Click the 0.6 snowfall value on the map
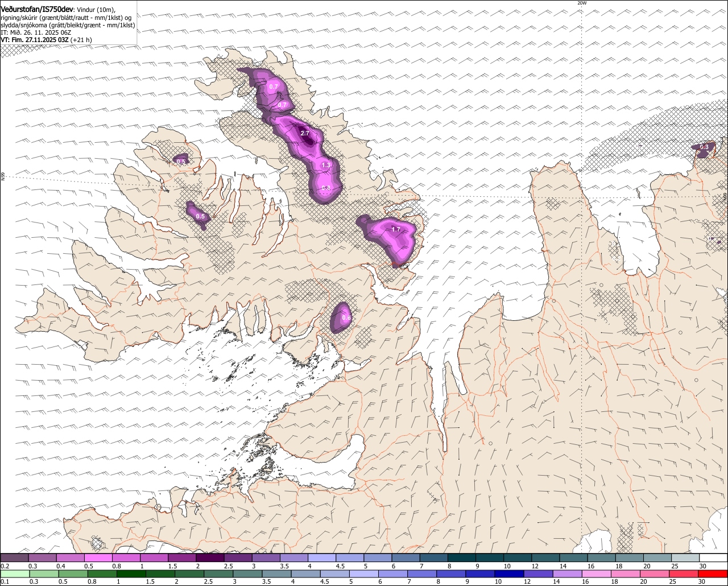This screenshot has height=586, width=728. coord(346,317)
